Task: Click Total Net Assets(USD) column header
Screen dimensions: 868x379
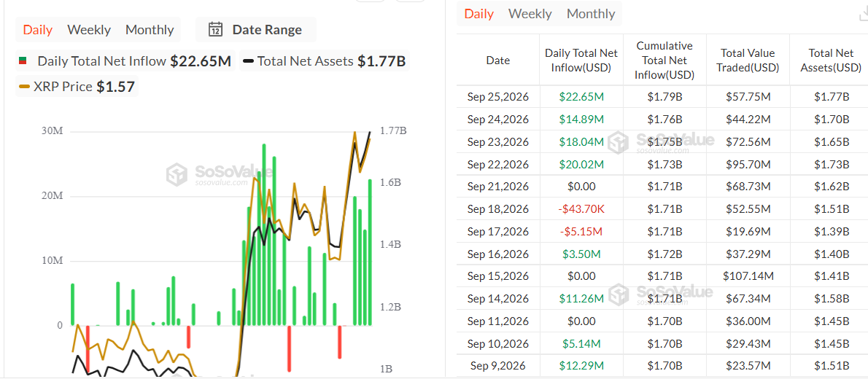Action: [830, 60]
